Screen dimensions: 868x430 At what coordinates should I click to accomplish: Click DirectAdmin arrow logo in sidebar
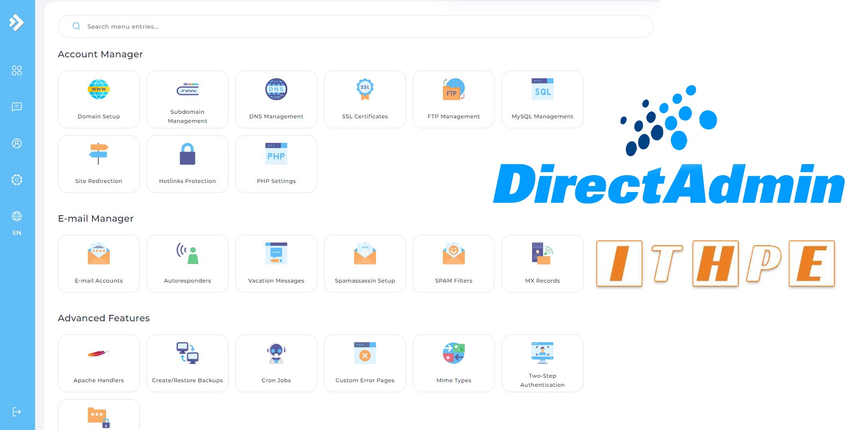pyautogui.click(x=16, y=22)
